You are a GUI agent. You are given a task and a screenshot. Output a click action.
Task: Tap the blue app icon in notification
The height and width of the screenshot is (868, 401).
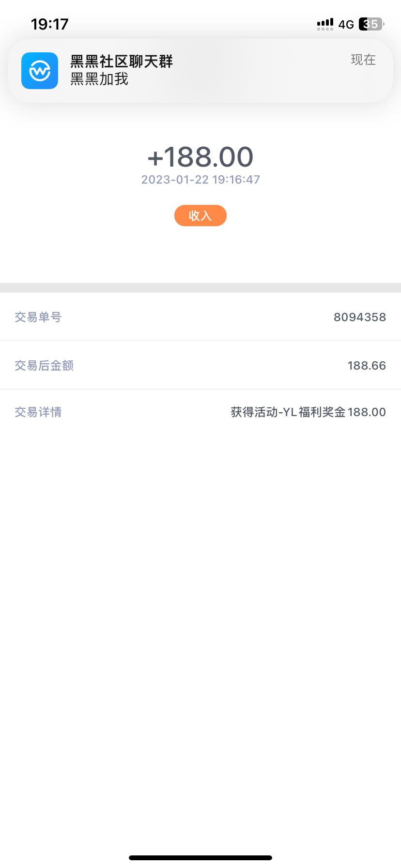[x=40, y=71]
